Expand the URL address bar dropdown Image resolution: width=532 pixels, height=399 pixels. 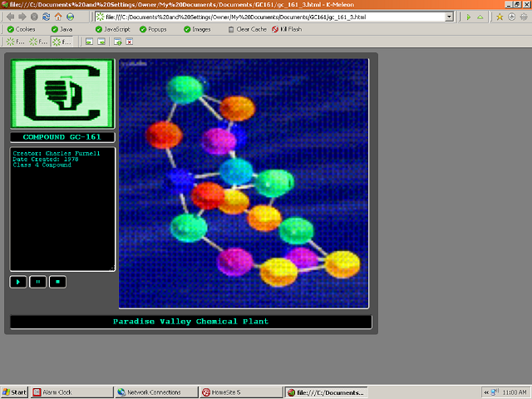(450, 17)
